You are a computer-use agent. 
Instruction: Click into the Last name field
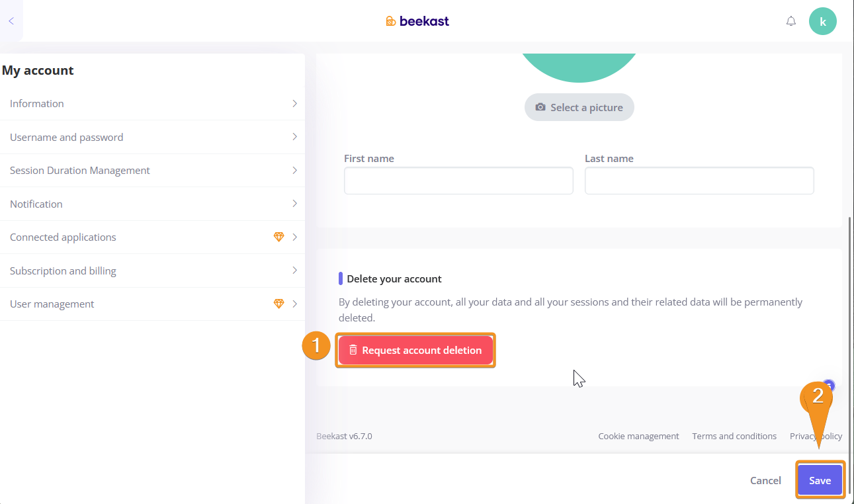699,181
